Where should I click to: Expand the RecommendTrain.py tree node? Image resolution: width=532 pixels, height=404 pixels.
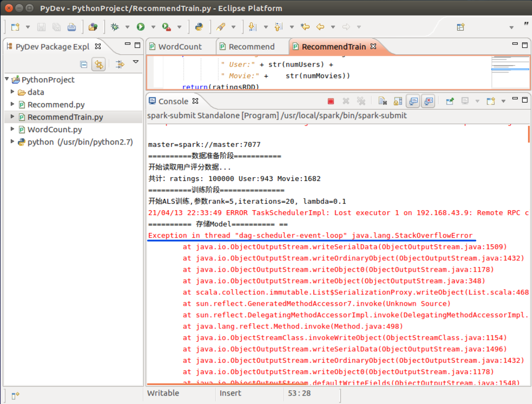pos(13,117)
